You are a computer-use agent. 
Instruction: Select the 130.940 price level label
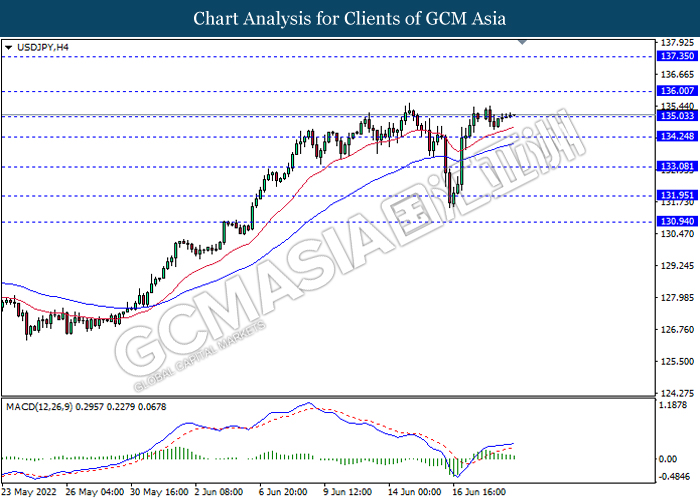(x=677, y=221)
